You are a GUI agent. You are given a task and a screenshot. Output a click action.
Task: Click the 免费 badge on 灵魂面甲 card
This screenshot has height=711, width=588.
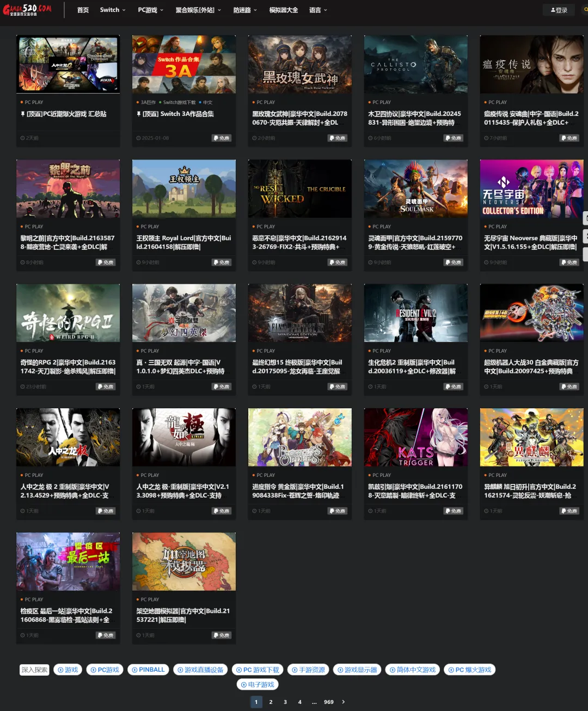coord(454,262)
